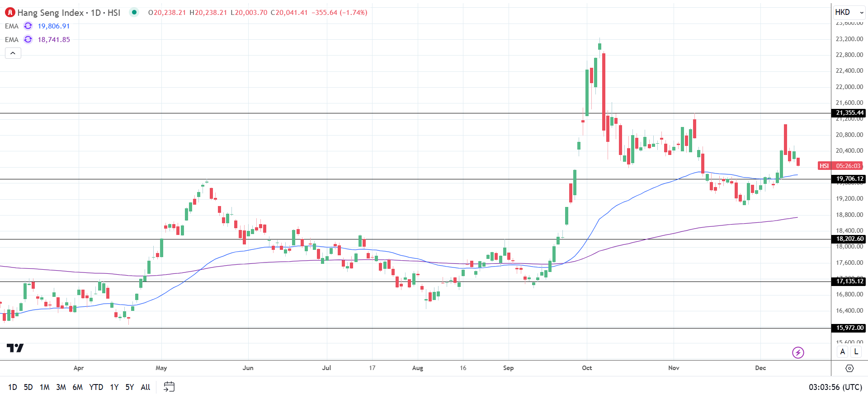Image resolution: width=868 pixels, height=394 pixels.
Task: Click the Nov label on the time axis
Action: click(674, 368)
